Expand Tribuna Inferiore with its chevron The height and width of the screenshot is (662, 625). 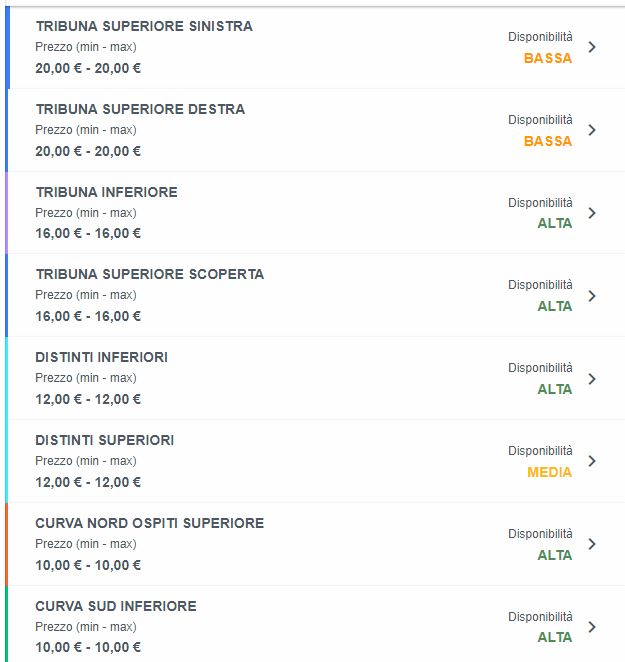tap(592, 213)
